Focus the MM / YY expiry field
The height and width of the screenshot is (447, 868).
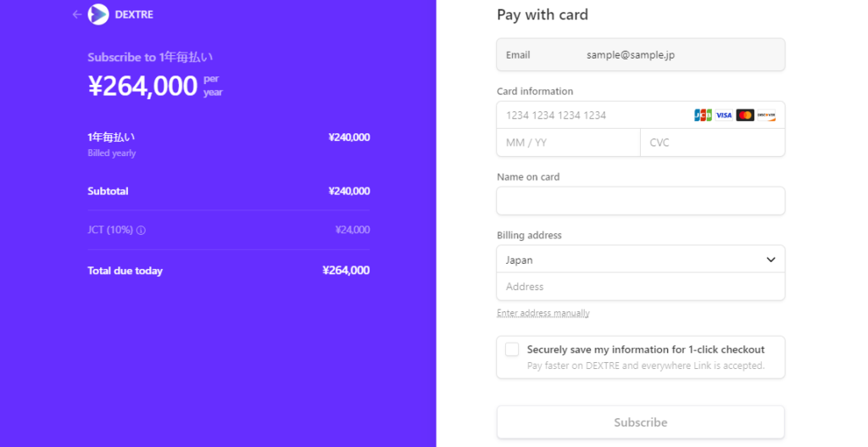click(x=568, y=142)
